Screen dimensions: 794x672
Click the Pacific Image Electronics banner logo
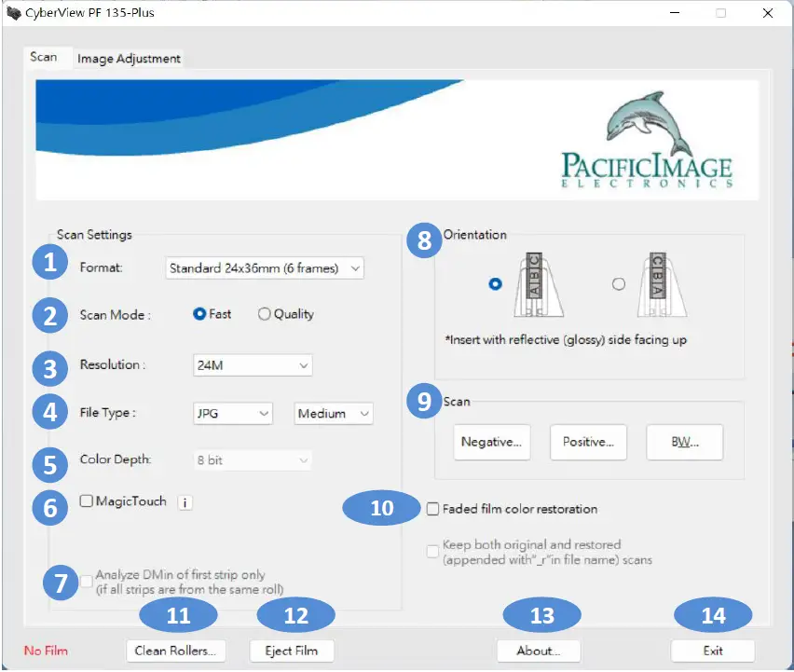coord(647,140)
